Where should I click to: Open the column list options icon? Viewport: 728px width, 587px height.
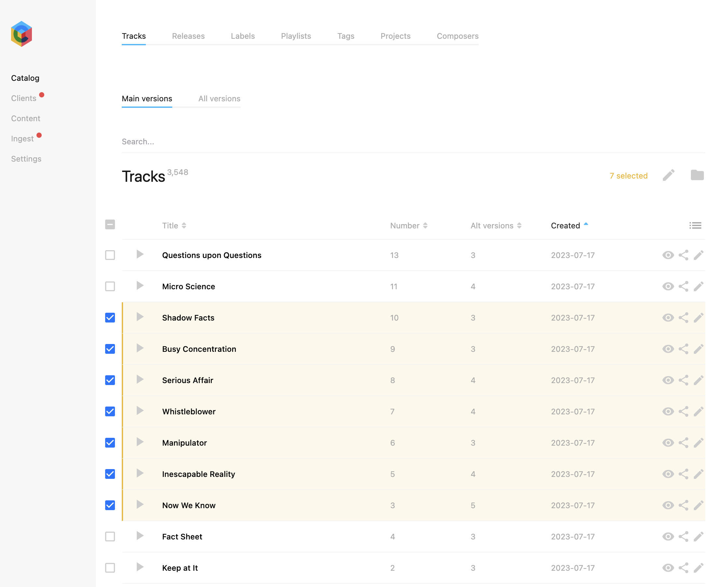(695, 225)
